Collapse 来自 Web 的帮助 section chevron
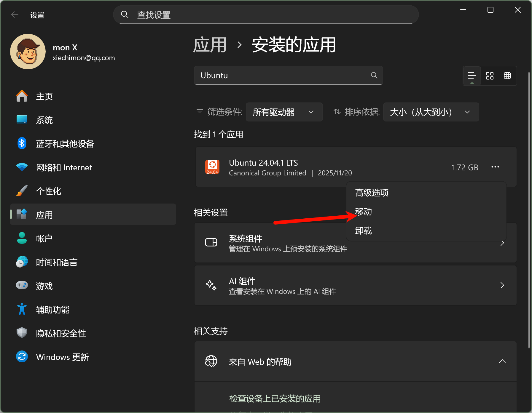532x413 pixels. (502, 361)
